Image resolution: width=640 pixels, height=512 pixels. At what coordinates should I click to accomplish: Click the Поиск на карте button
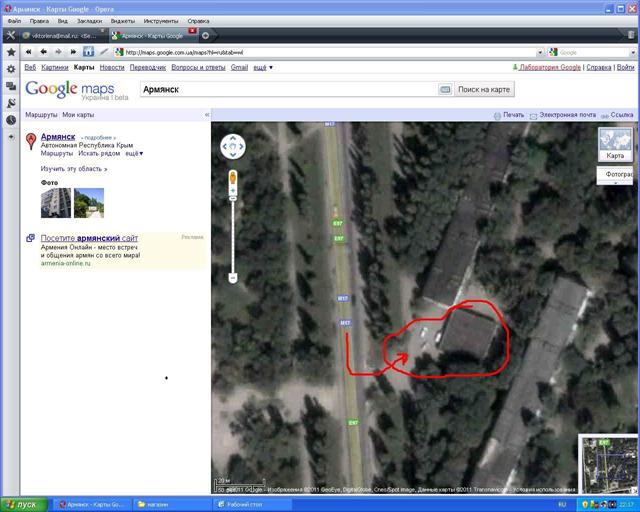click(484, 89)
